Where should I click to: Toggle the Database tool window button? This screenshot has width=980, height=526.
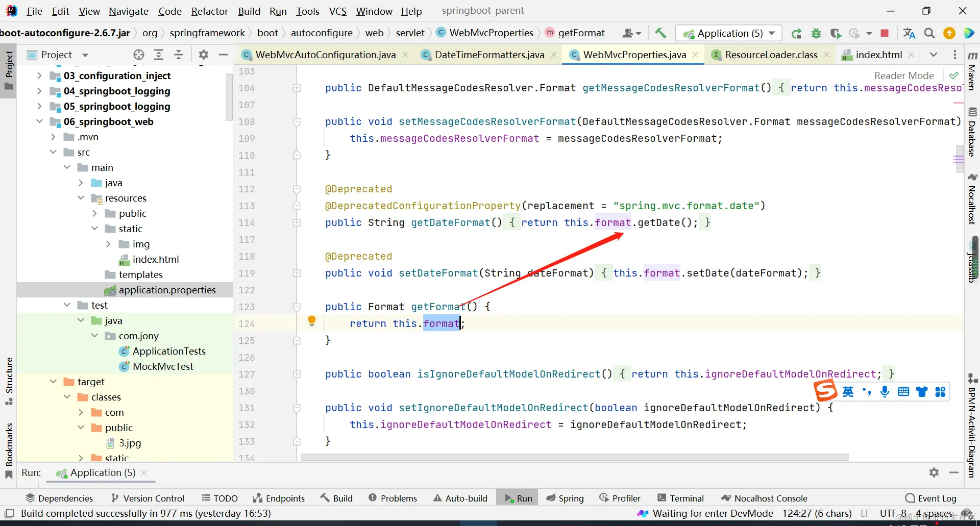click(972, 132)
